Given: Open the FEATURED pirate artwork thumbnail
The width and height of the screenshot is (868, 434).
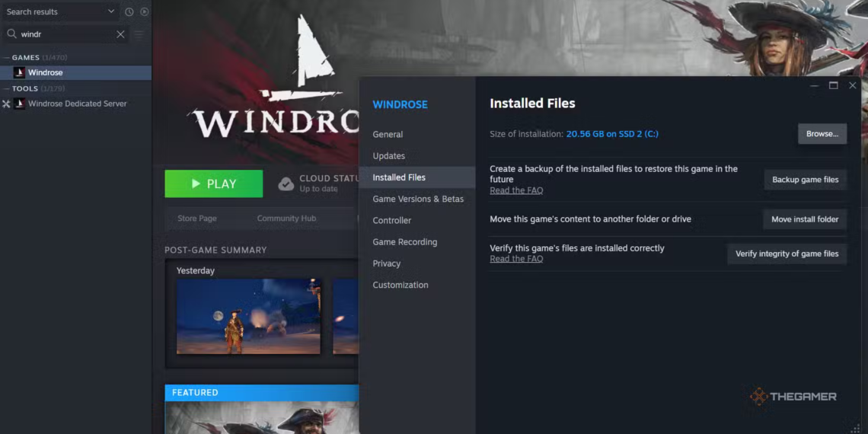Looking at the screenshot, I should tap(262, 417).
